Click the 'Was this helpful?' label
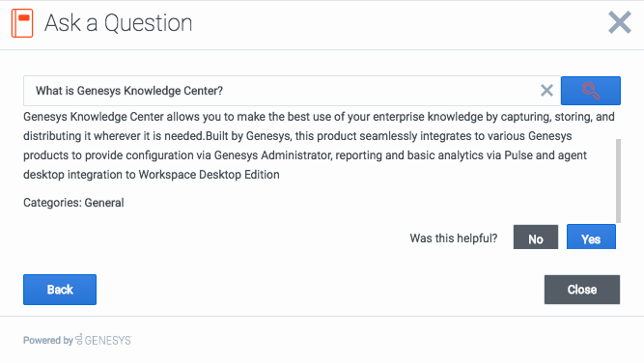Viewport: 644px width, 363px height. tap(454, 238)
